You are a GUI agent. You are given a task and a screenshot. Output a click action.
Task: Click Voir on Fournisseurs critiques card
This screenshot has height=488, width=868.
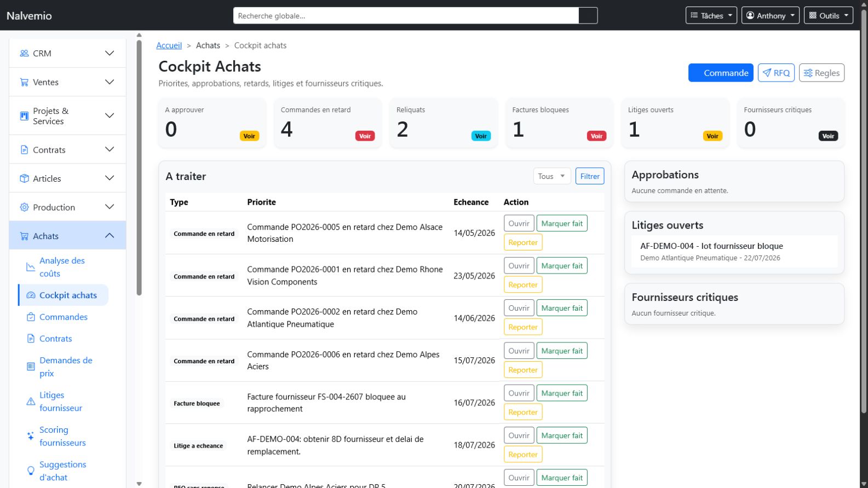[x=828, y=136]
